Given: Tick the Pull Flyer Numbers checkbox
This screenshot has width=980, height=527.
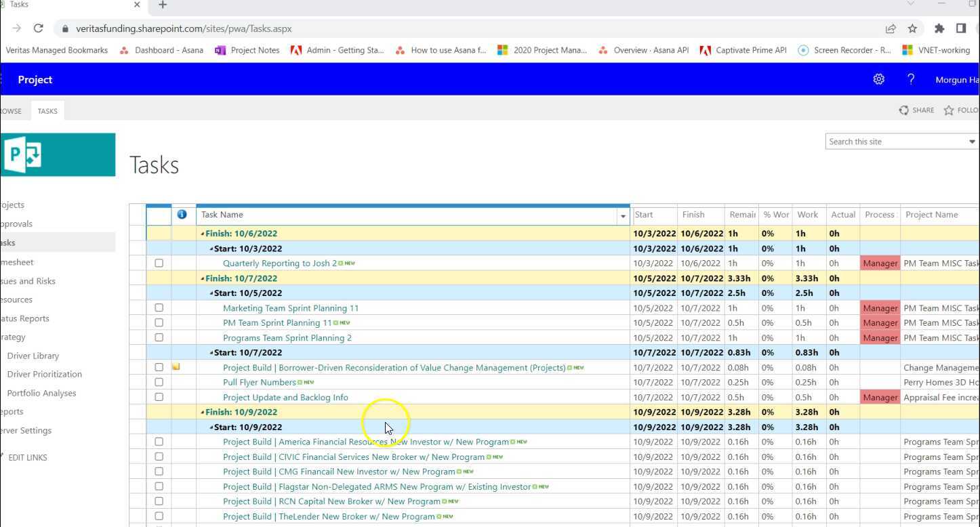Looking at the screenshot, I should coord(159,382).
